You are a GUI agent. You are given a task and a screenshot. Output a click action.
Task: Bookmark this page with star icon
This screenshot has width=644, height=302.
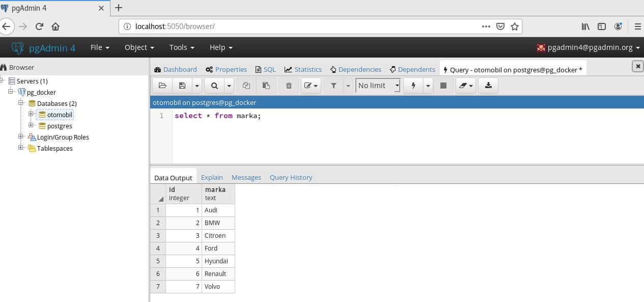[514, 26]
